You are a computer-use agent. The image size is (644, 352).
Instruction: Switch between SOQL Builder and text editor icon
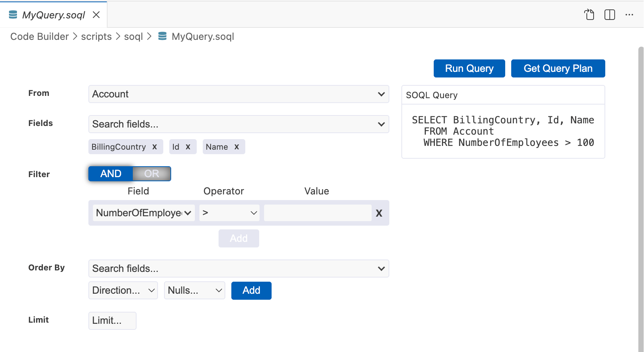click(589, 15)
